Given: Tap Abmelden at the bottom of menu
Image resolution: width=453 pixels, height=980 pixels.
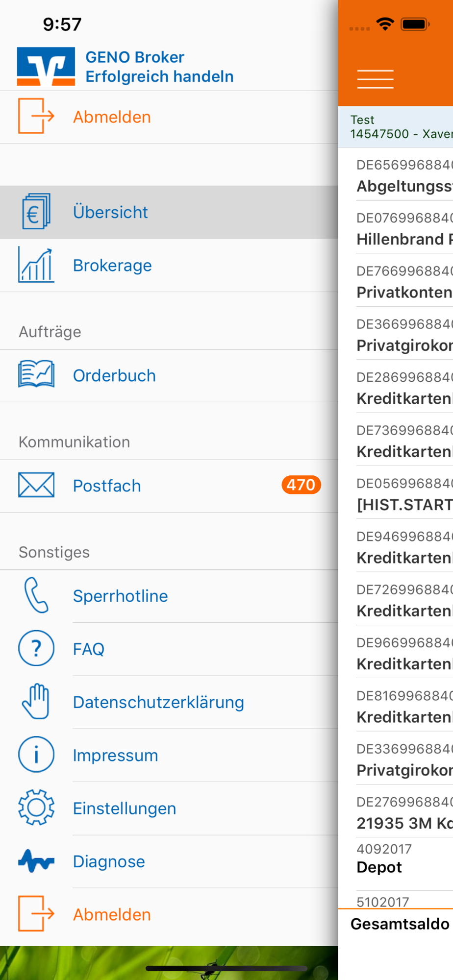Looking at the screenshot, I should point(169,914).
